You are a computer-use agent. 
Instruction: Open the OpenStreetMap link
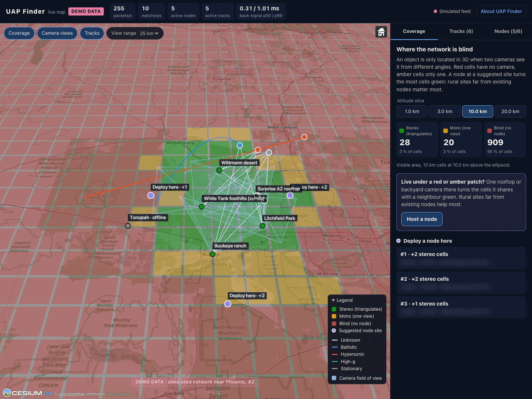(x=71, y=394)
